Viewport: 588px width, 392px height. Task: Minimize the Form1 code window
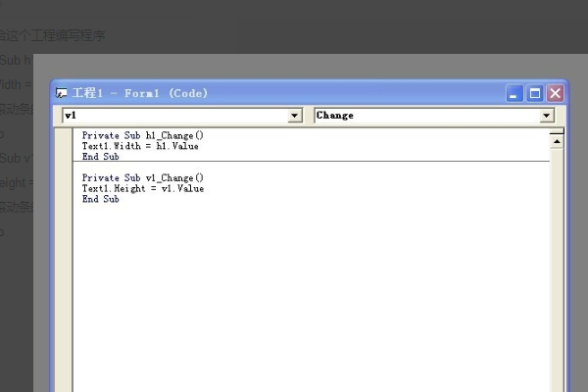click(x=514, y=93)
